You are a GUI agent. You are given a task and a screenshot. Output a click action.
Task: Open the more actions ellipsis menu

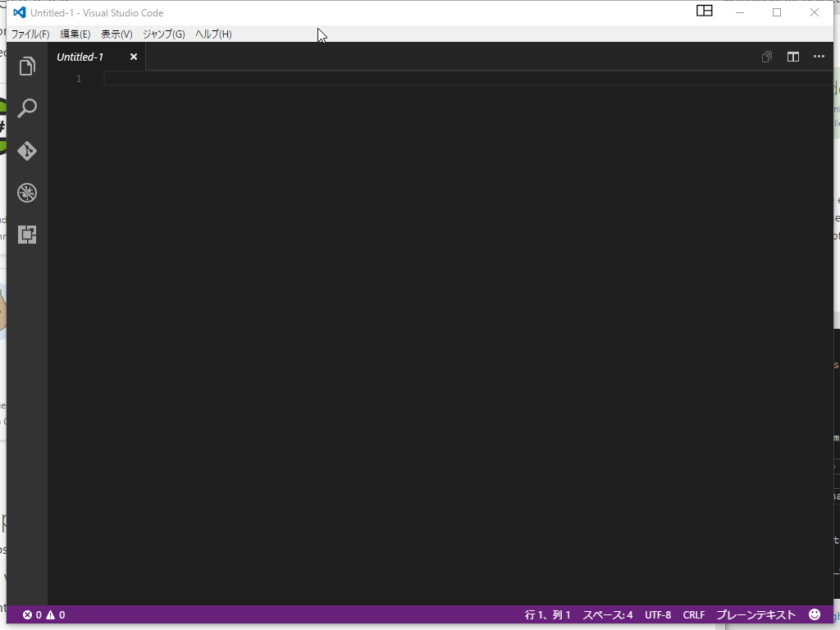(819, 57)
